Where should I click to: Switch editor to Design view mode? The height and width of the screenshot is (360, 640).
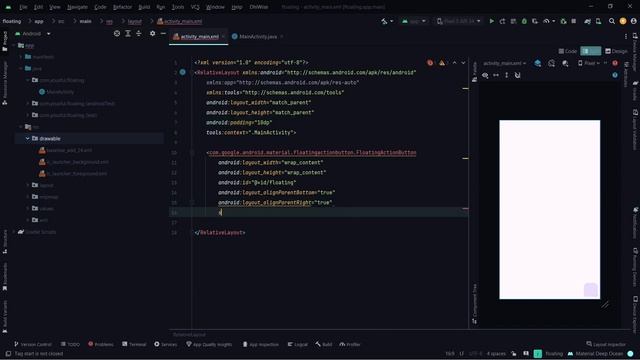[x=616, y=51]
